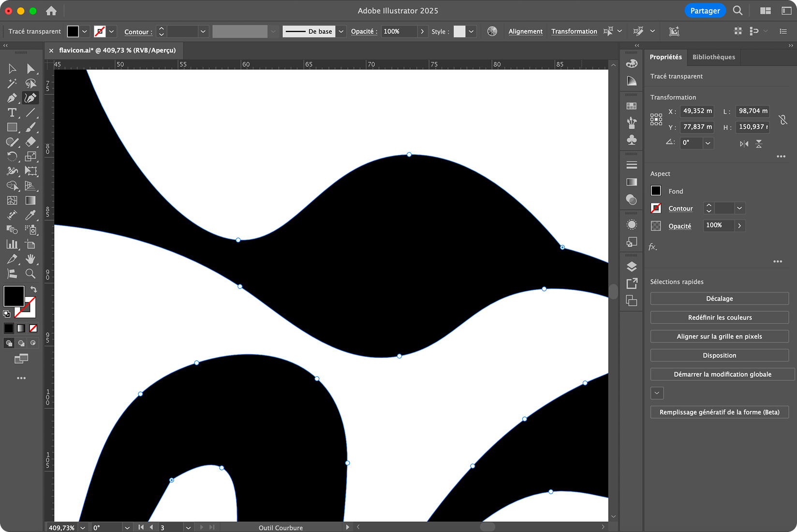Image resolution: width=797 pixels, height=532 pixels.
Task: Select the Rectangle tool
Action: [x=12, y=128]
